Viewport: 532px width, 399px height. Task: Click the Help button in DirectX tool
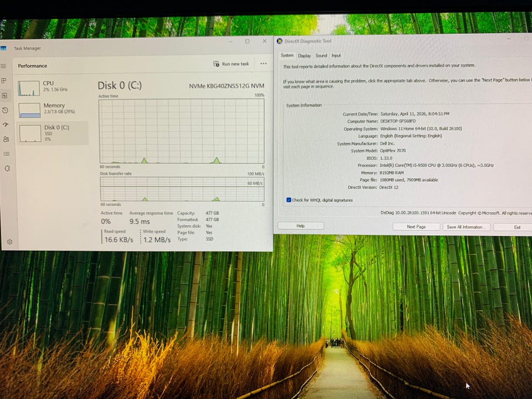(x=300, y=226)
